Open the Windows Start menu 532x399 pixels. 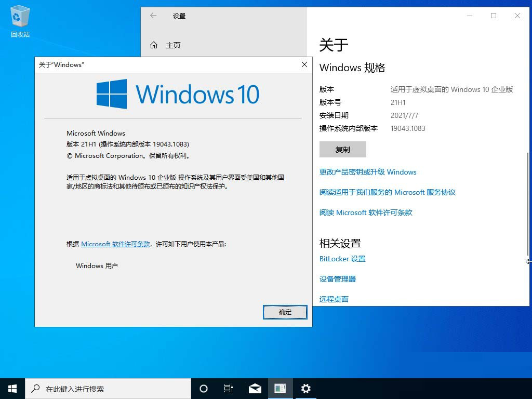pos(12,389)
